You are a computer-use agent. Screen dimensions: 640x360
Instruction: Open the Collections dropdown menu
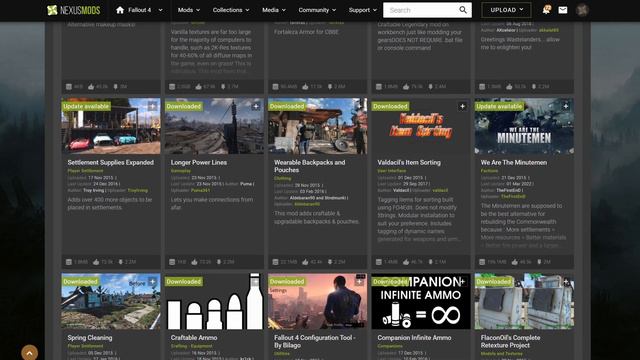pos(231,10)
